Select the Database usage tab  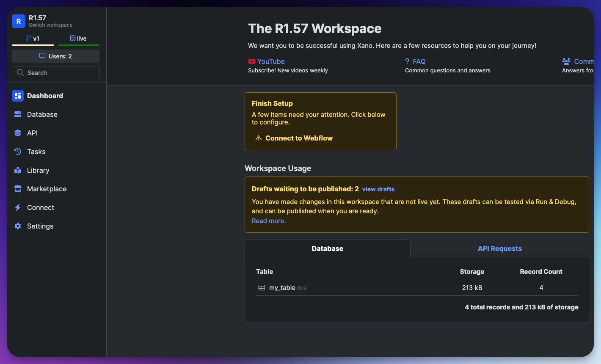coord(328,248)
